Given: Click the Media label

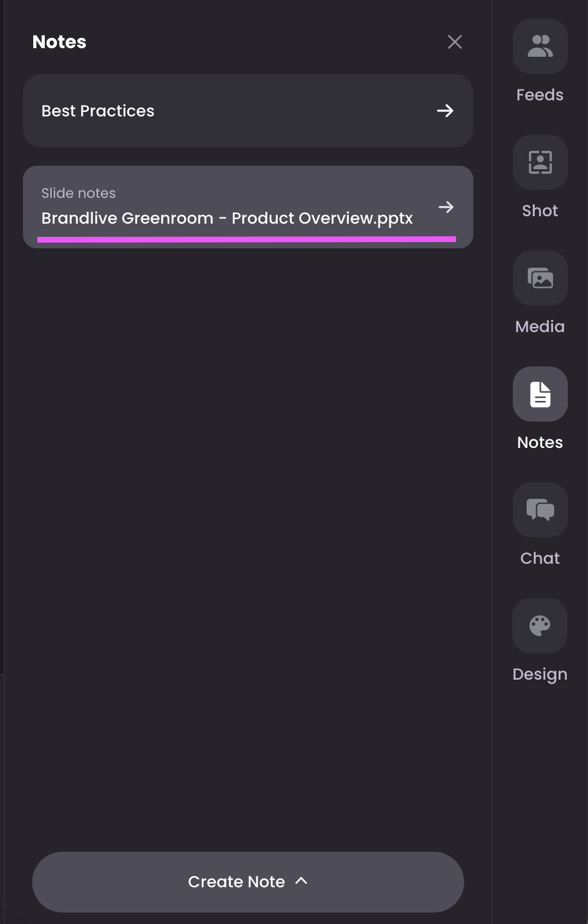Looking at the screenshot, I should tap(540, 326).
